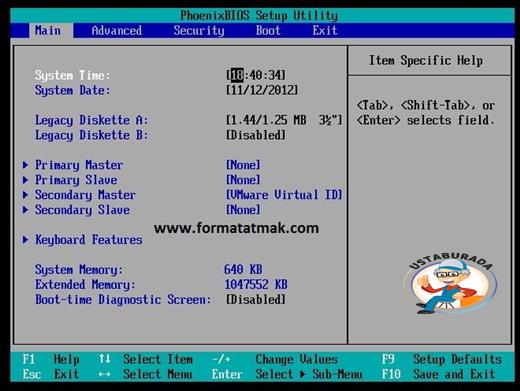Click the -/+ Change Values hint
This screenshot has width=520, height=391.
[x=275, y=359]
